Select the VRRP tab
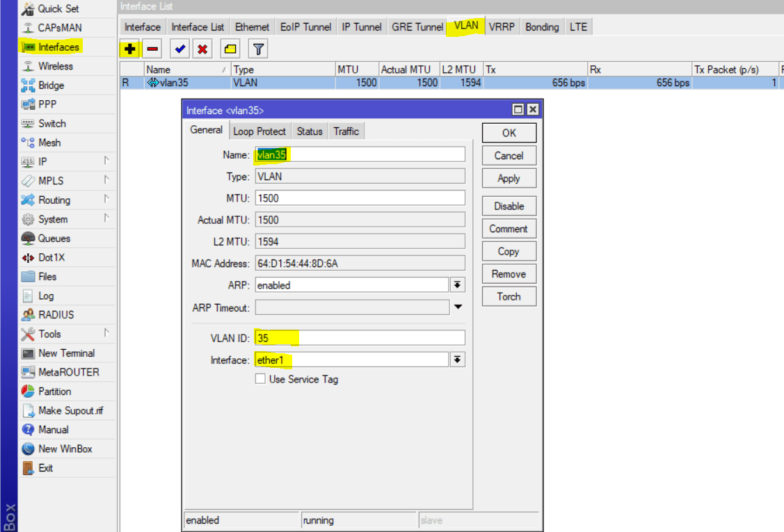Image resolution: width=784 pixels, height=532 pixels. pyautogui.click(x=502, y=27)
